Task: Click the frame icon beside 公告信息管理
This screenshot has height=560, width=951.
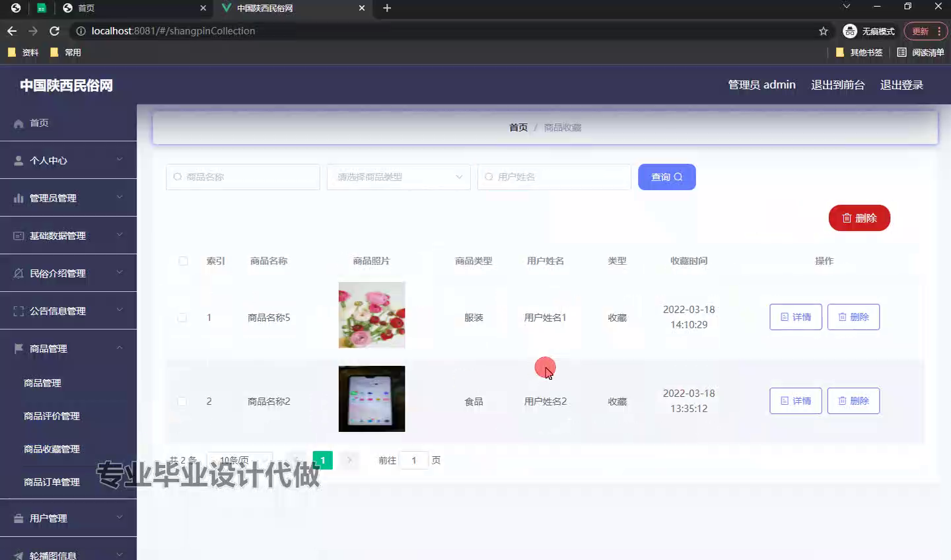Action: pyautogui.click(x=18, y=311)
